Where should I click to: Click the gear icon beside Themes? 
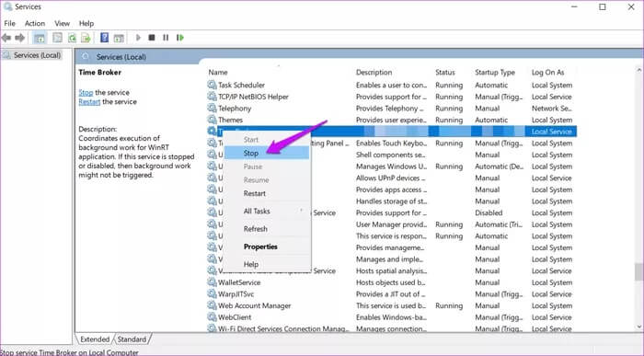click(x=212, y=120)
